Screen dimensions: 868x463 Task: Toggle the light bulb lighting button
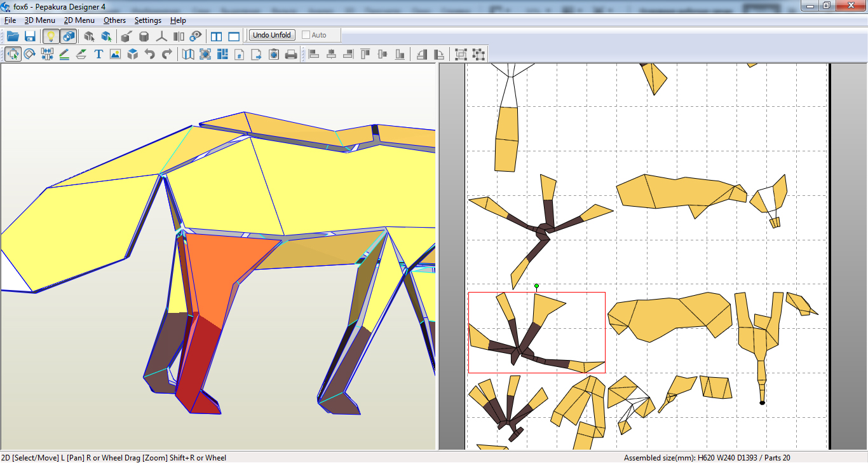point(51,36)
